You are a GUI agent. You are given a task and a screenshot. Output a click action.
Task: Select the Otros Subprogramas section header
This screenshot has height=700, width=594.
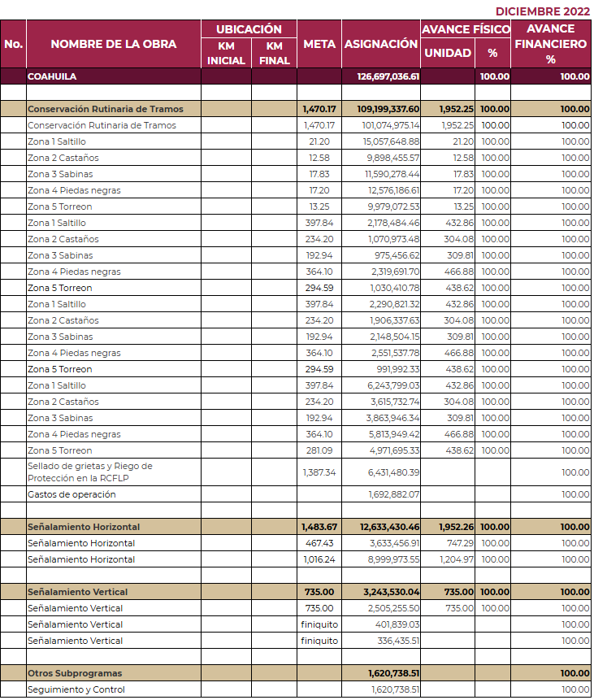(75, 673)
